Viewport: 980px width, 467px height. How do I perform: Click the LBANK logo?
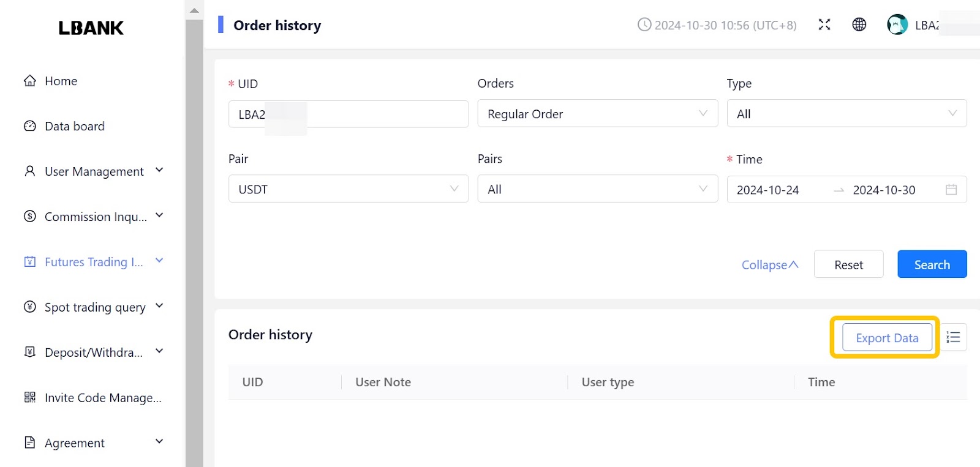[x=91, y=28]
